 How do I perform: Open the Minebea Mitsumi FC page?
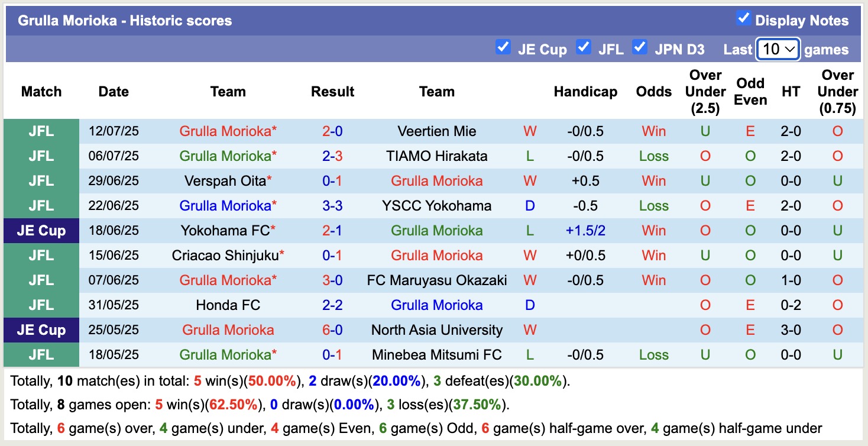click(x=436, y=355)
